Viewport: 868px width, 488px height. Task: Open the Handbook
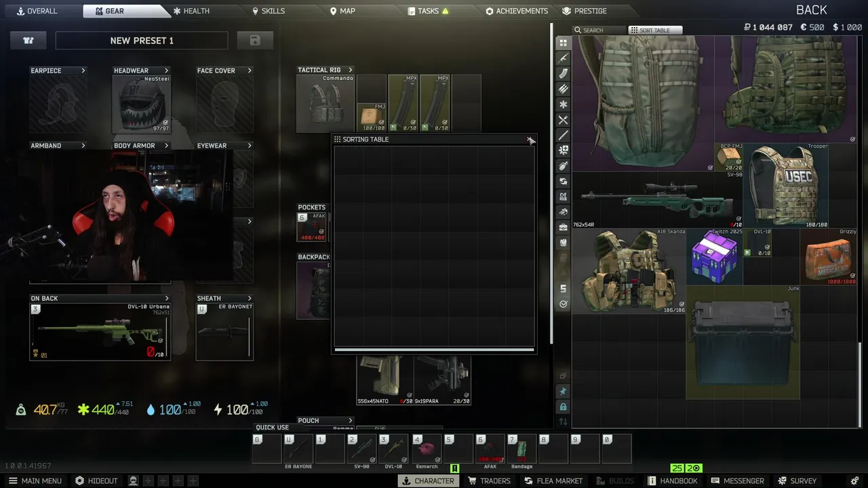[673, 481]
